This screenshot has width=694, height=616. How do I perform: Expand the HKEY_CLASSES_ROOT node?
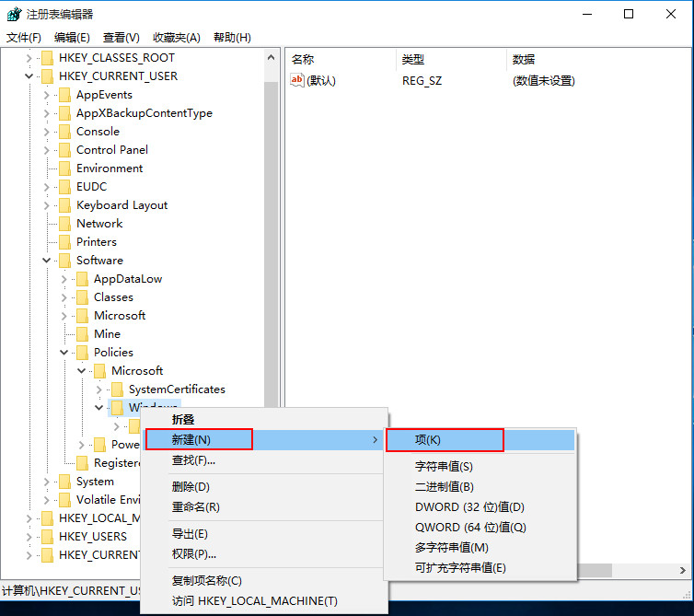(29, 58)
